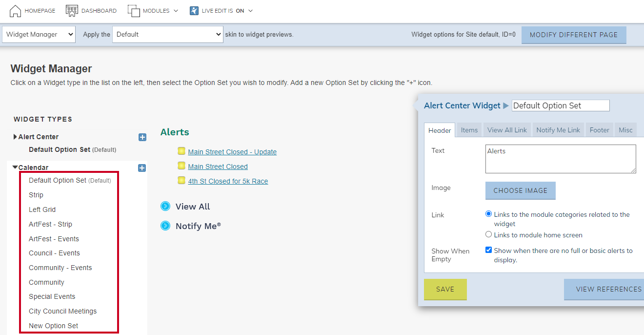
Task: Select the Community option set
Action: point(46,282)
